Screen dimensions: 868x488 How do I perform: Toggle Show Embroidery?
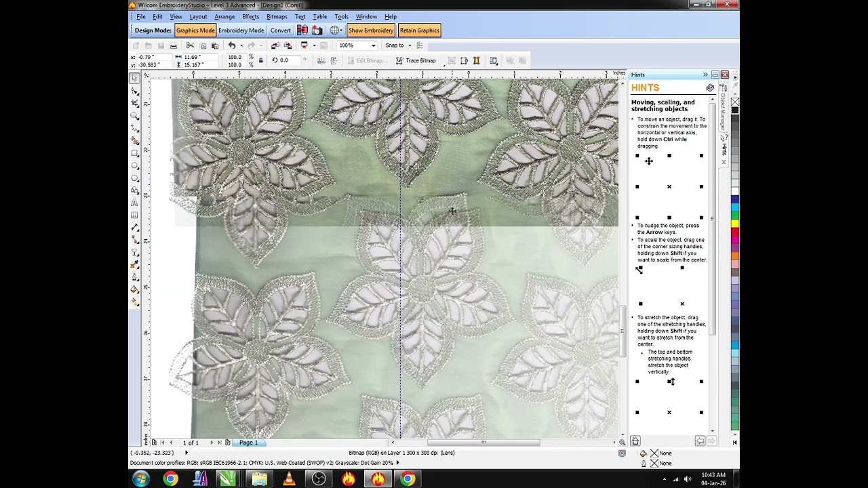click(x=370, y=30)
